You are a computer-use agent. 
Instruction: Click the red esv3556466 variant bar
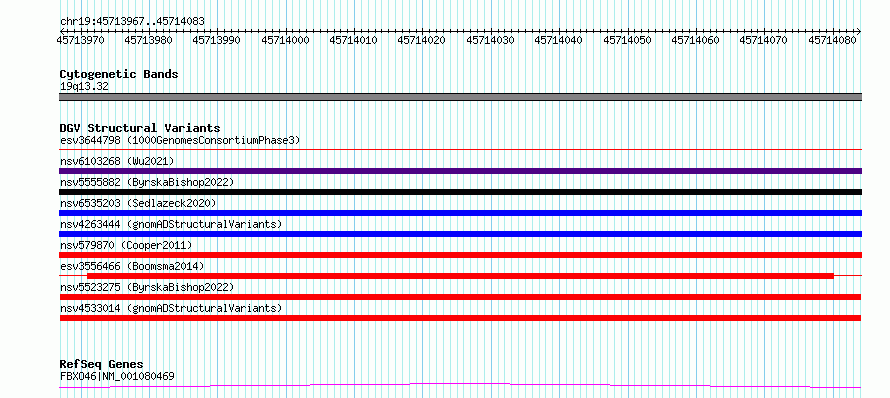coord(460,276)
